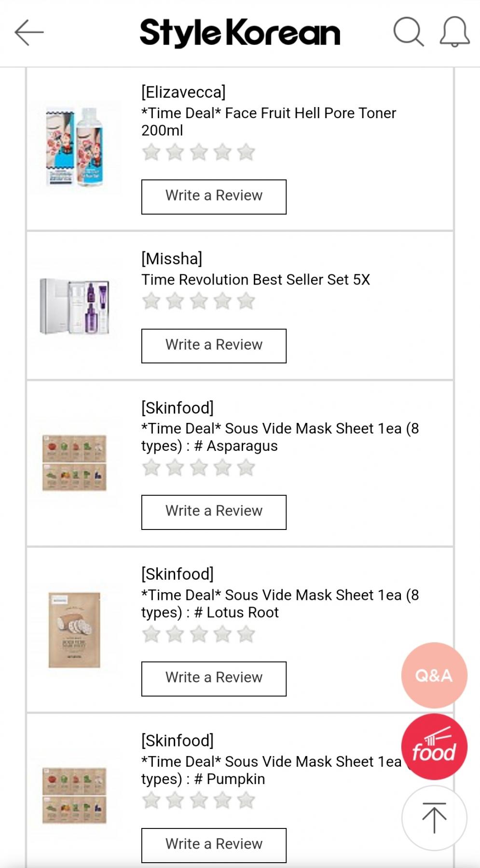Write a Review for Elizavecca toner

[214, 197]
